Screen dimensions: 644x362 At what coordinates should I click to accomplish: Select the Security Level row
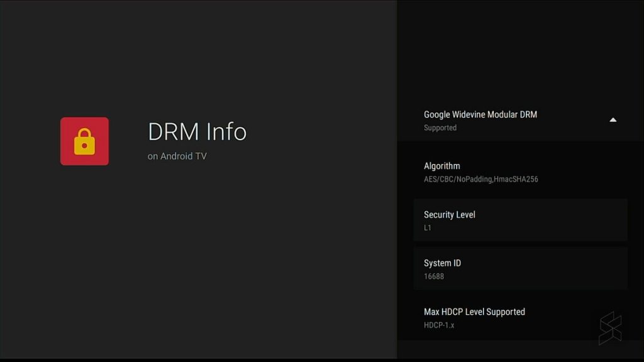click(520, 221)
